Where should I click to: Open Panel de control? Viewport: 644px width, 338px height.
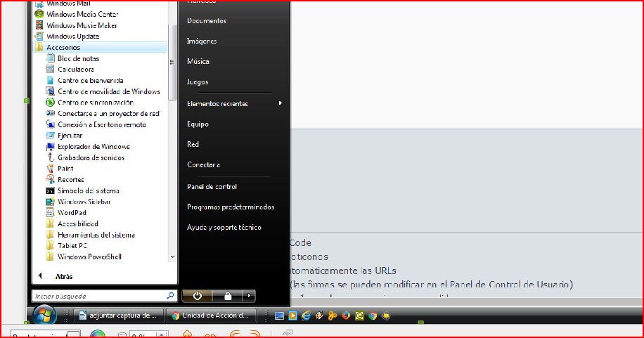point(212,186)
